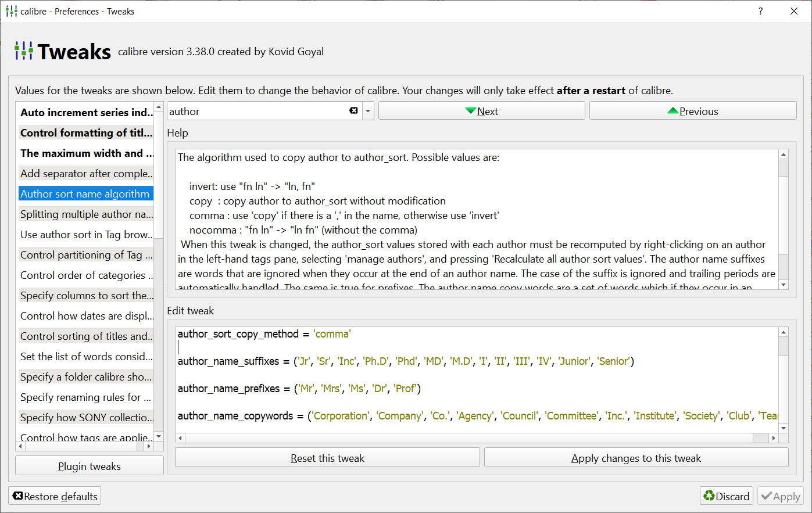Apply changes to this tweak
This screenshot has height=513, width=812.
click(x=636, y=458)
